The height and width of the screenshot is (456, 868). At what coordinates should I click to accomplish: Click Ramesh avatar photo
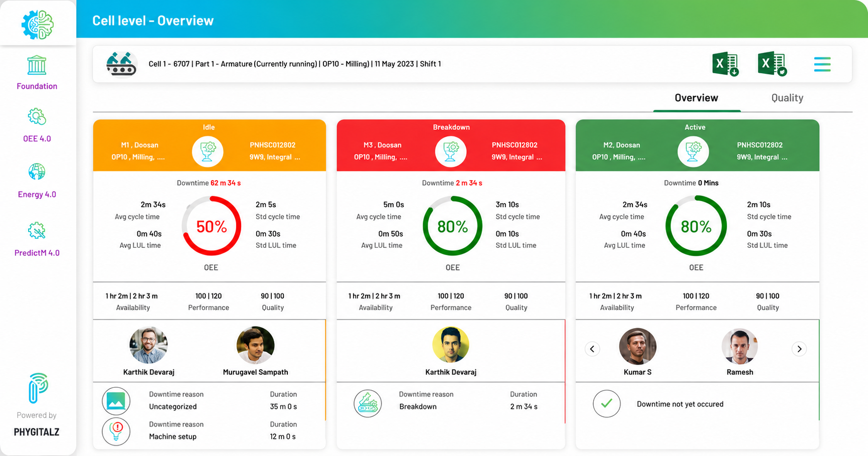(x=740, y=346)
